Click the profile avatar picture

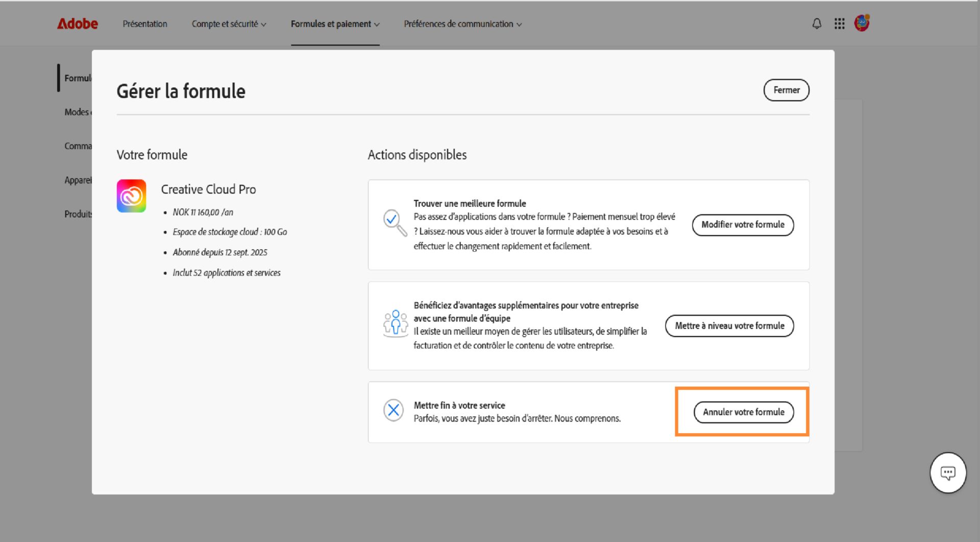pyautogui.click(x=862, y=22)
